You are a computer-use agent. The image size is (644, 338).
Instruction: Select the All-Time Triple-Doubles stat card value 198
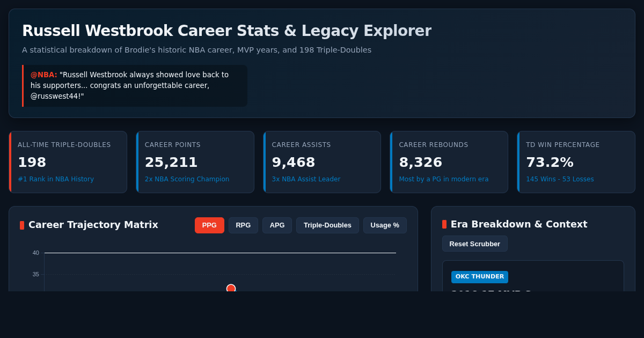(x=32, y=162)
